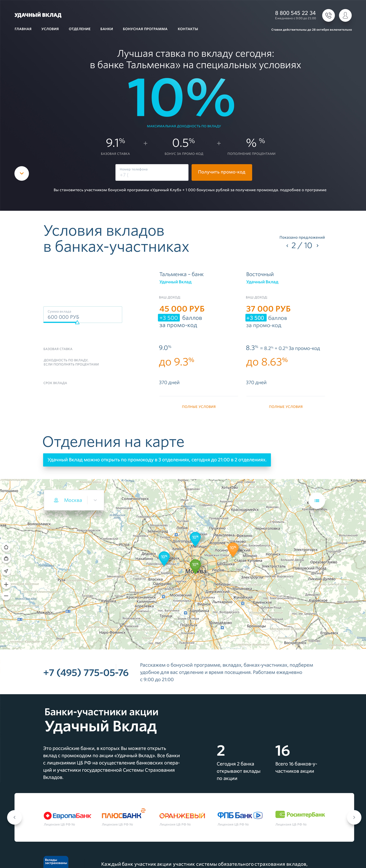Open the УСЛОВИЯ menu item
Screen dimensions: 366x868
[x=50, y=29]
